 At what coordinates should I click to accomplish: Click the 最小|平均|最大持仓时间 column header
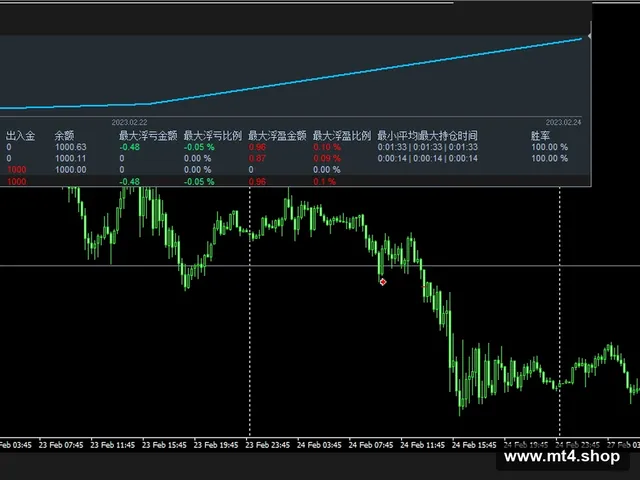click(427, 136)
